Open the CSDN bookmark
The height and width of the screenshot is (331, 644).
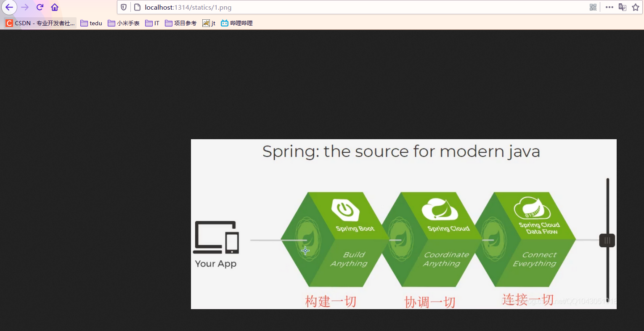(40, 23)
